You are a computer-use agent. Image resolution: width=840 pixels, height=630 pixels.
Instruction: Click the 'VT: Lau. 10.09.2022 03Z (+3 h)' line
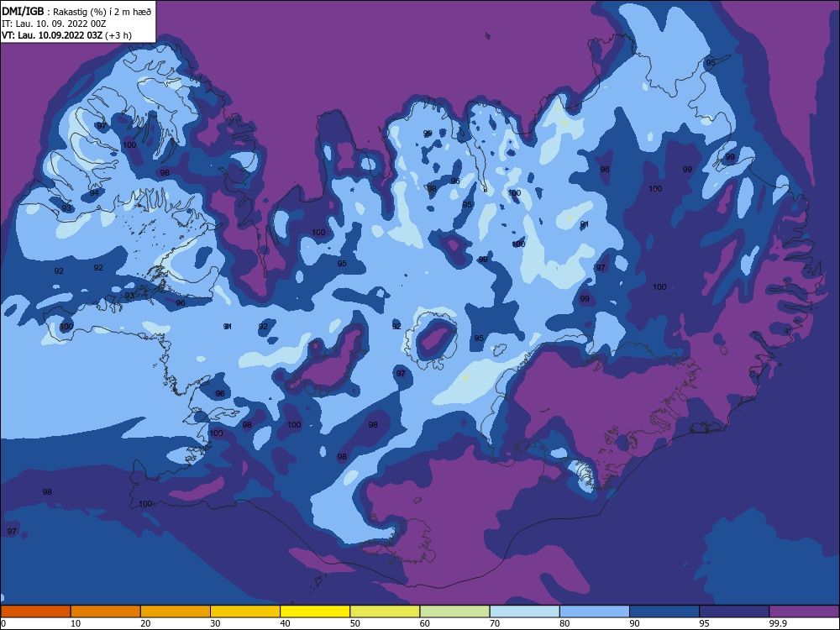pyautogui.click(x=67, y=35)
